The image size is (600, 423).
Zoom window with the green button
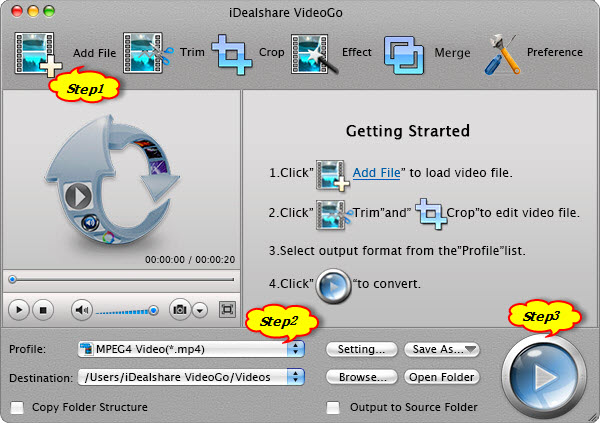pyautogui.click(x=49, y=11)
